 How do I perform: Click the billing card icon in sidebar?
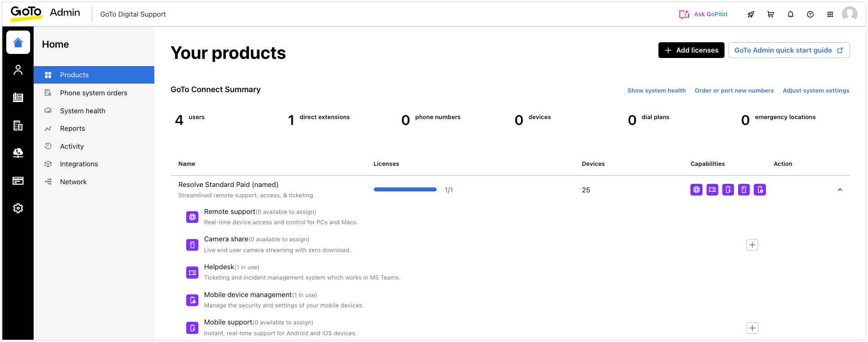(18, 181)
